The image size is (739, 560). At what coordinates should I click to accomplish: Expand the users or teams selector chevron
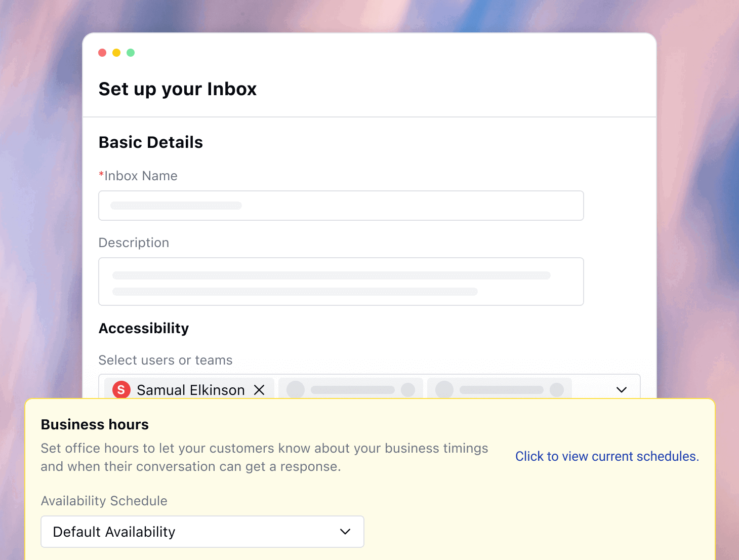tap(622, 390)
